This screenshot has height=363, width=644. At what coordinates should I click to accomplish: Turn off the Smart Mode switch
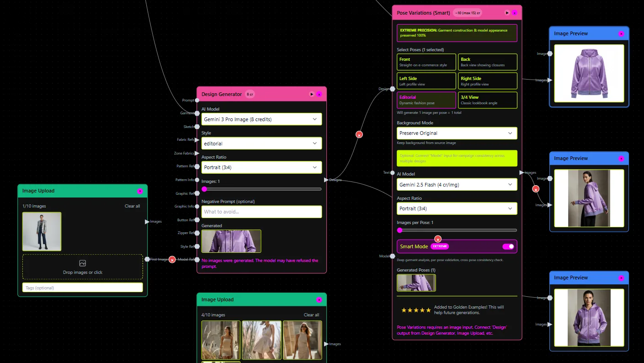pyautogui.click(x=508, y=246)
